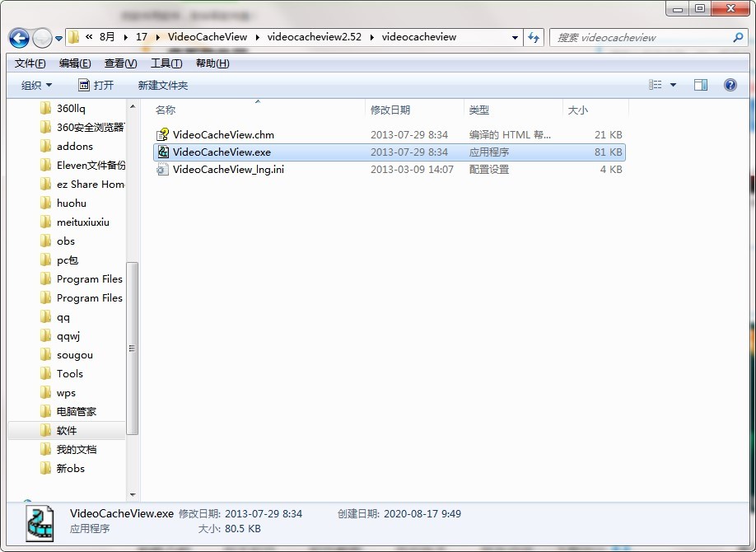Click the 81 KB size cell
This screenshot has width=756, height=552.
(x=608, y=152)
